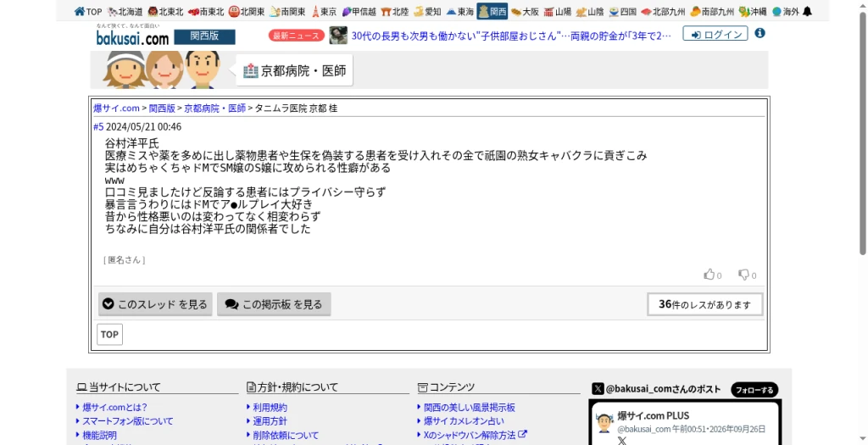Open the info circle icon
Screen dimensions: 868x445
pos(760,33)
